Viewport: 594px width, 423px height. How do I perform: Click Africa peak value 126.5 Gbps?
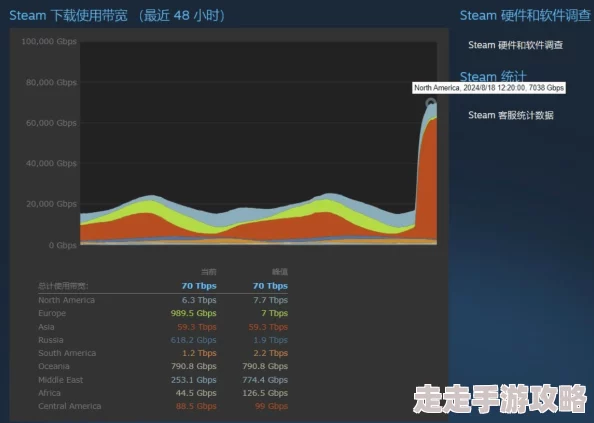point(265,393)
